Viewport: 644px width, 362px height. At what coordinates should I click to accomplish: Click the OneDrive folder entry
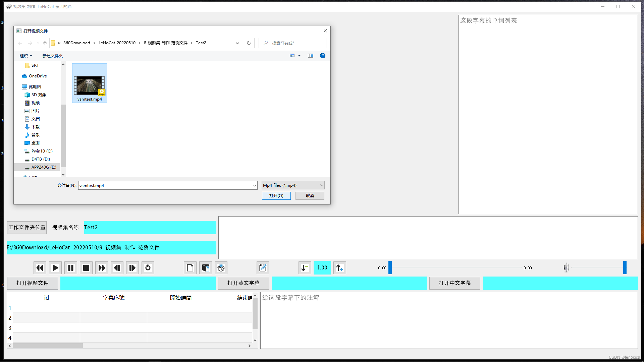click(x=38, y=75)
